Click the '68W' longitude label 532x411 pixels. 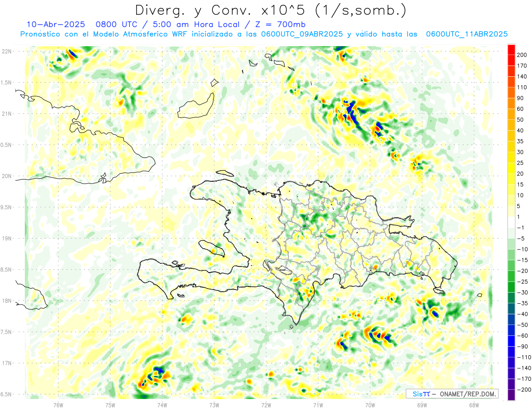474,405
